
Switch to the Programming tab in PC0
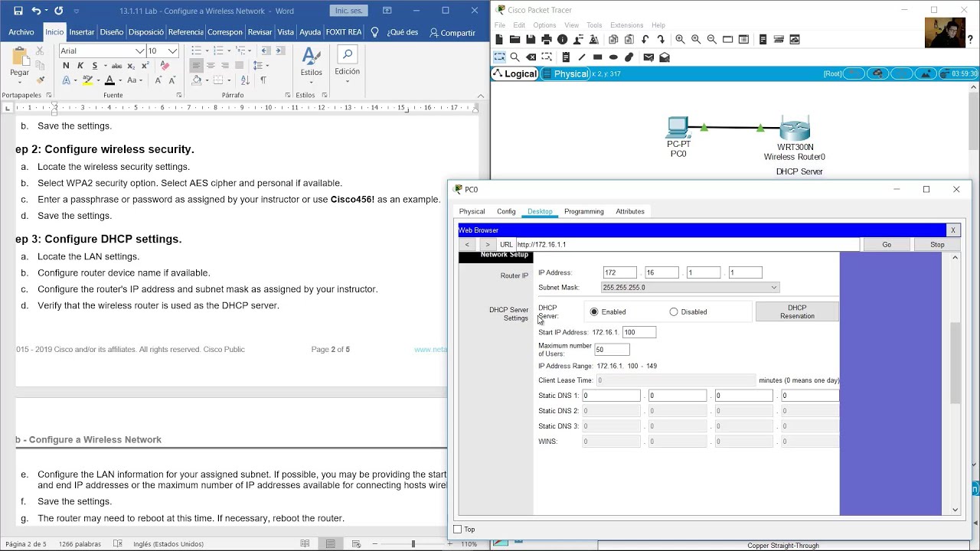pos(584,211)
